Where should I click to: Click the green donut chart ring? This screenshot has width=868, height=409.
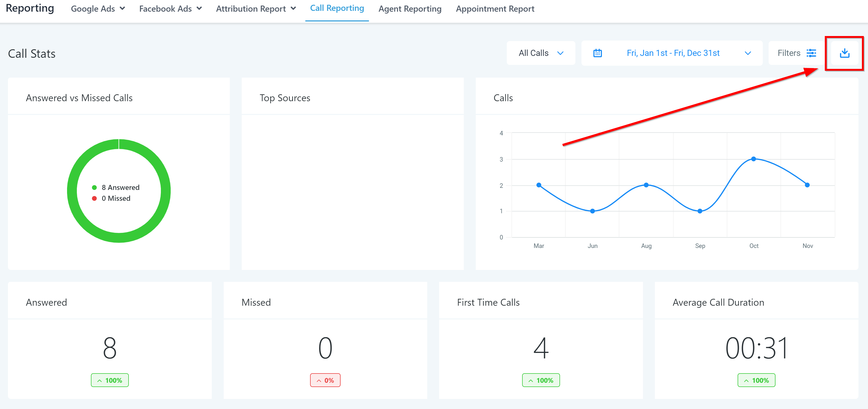pos(72,191)
